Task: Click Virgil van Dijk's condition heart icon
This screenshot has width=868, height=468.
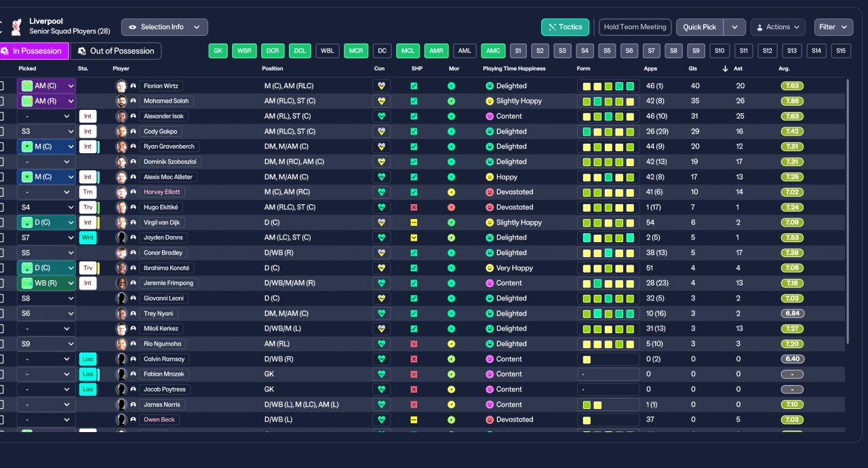Action: point(381,222)
